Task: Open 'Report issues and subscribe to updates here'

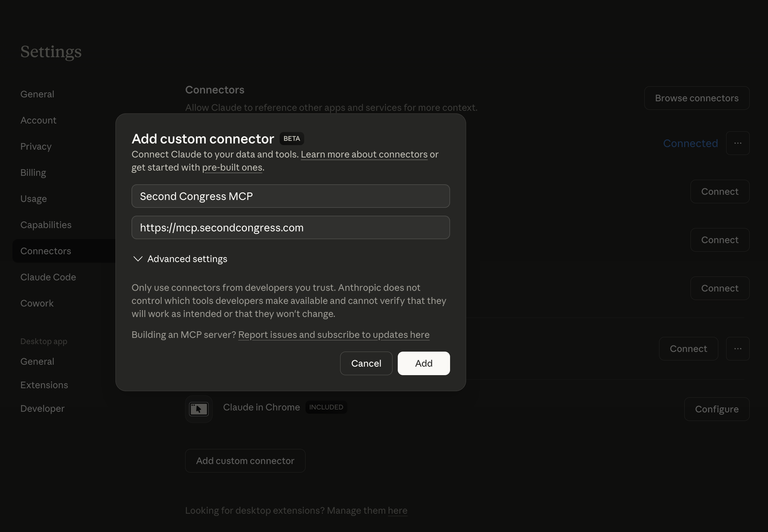Action: (334, 335)
